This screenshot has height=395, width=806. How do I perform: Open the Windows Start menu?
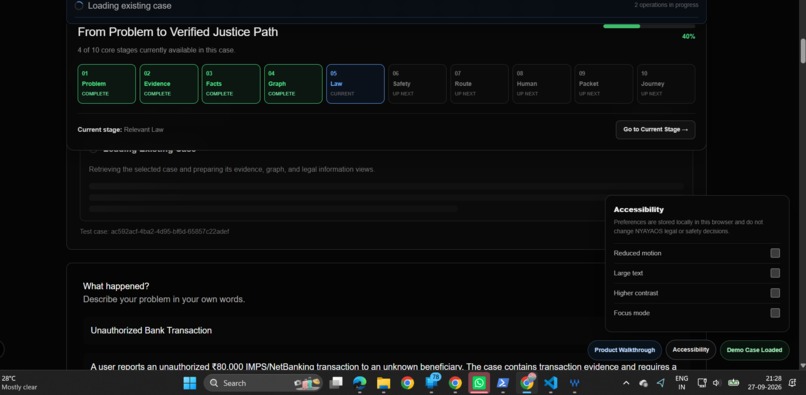point(190,383)
